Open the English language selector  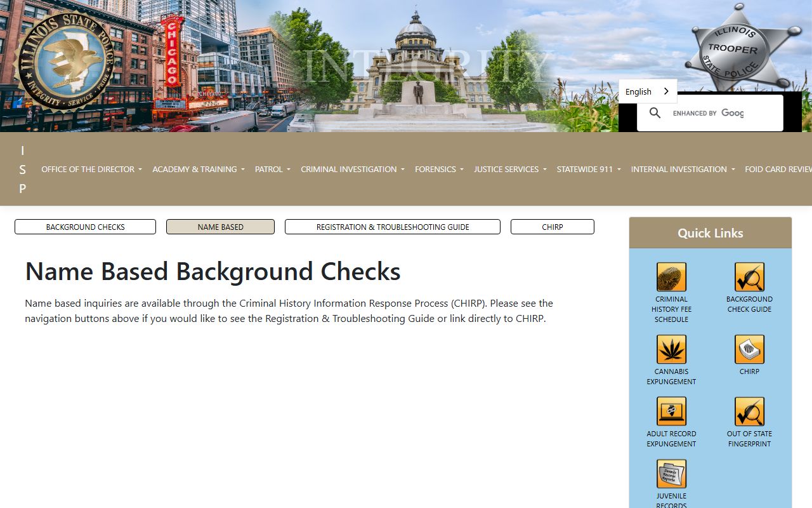(x=648, y=91)
